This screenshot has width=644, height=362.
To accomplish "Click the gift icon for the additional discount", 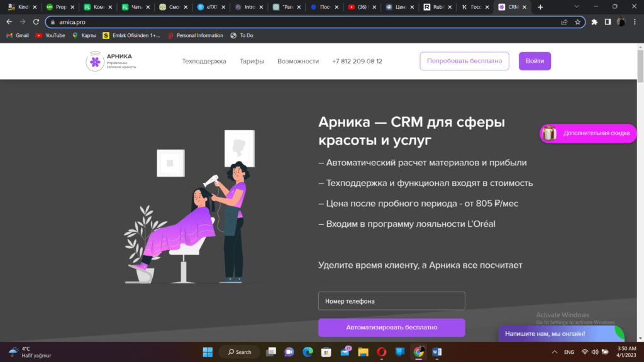I will click(550, 133).
